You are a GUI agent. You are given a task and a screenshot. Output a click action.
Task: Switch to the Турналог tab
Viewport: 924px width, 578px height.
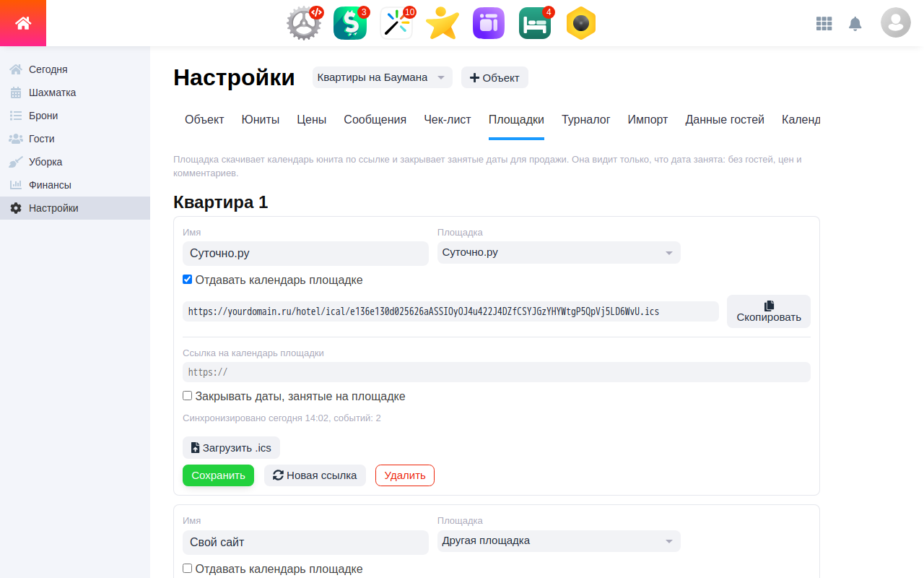click(x=586, y=120)
